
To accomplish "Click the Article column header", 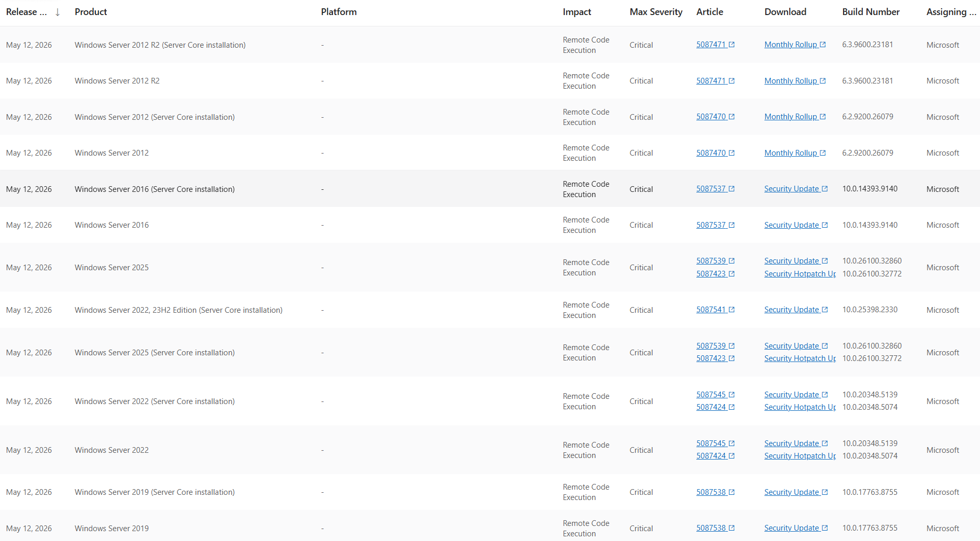I will (x=710, y=12).
